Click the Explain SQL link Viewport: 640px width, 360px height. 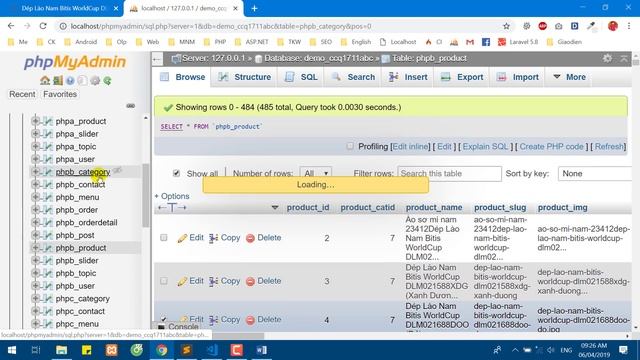tap(485, 147)
